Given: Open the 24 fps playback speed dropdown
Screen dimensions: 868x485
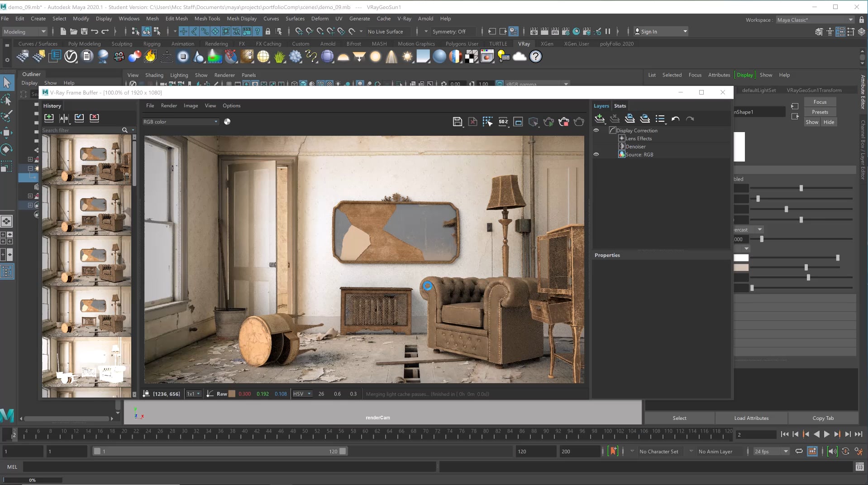Looking at the screenshot, I should 770,451.
